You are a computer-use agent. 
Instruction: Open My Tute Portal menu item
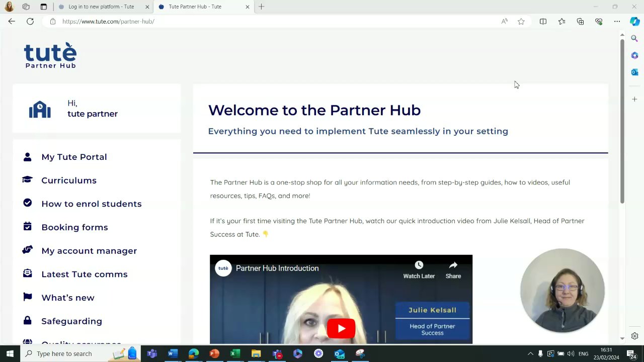click(74, 157)
